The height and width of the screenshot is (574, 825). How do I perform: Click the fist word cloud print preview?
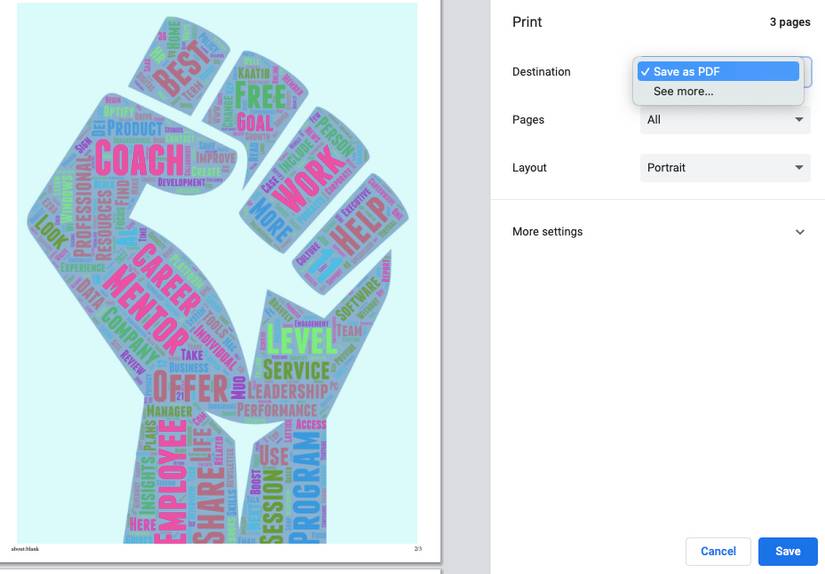click(x=217, y=273)
